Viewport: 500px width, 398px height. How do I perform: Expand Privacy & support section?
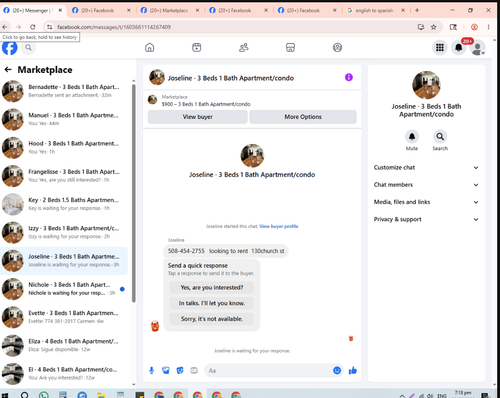pyautogui.click(x=426, y=219)
